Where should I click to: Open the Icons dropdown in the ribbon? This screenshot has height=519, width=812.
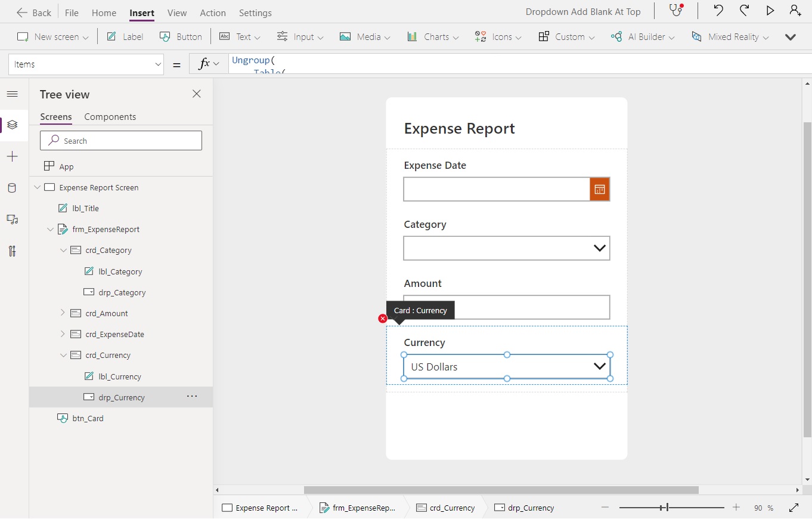tap(498, 36)
